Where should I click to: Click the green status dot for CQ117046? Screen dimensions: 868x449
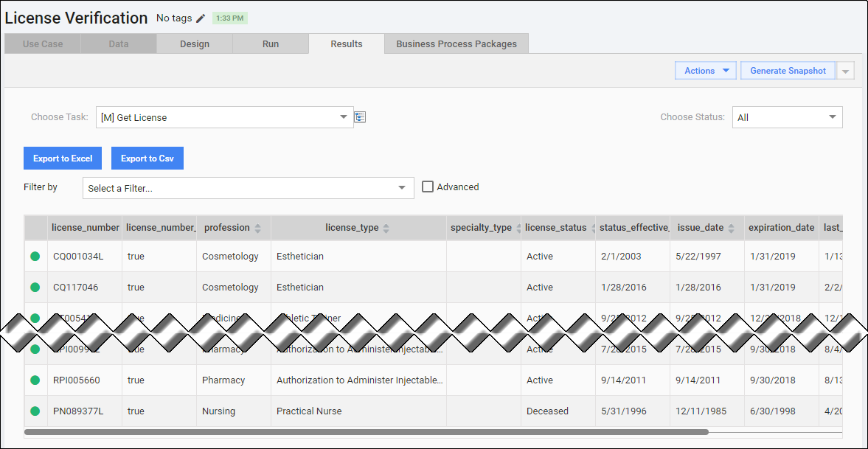point(35,288)
